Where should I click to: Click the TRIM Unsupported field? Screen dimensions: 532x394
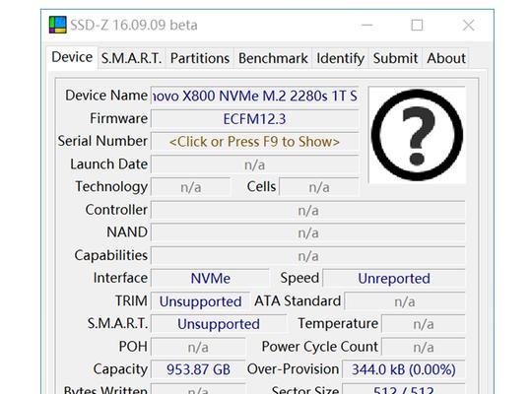point(201,301)
